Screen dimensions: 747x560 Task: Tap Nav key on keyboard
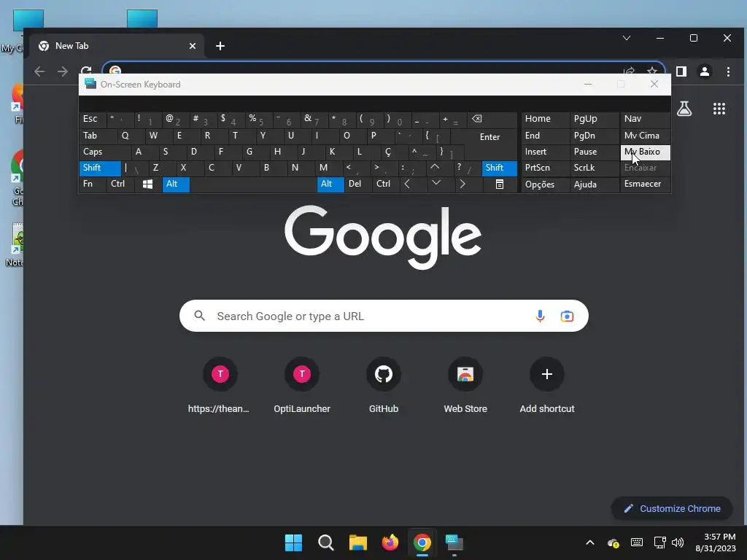pyautogui.click(x=645, y=119)
